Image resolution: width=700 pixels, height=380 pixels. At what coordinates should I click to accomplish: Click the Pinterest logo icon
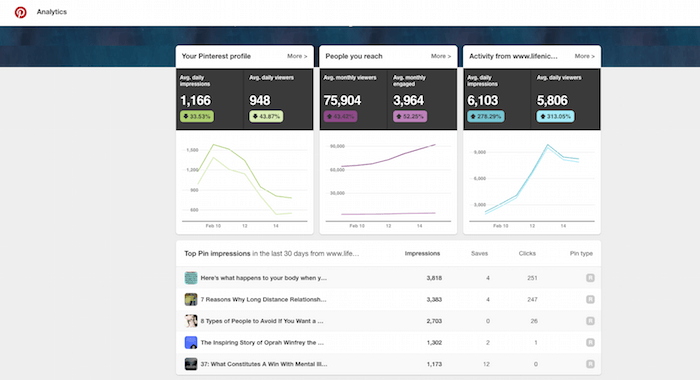click(x=21, y=12)
